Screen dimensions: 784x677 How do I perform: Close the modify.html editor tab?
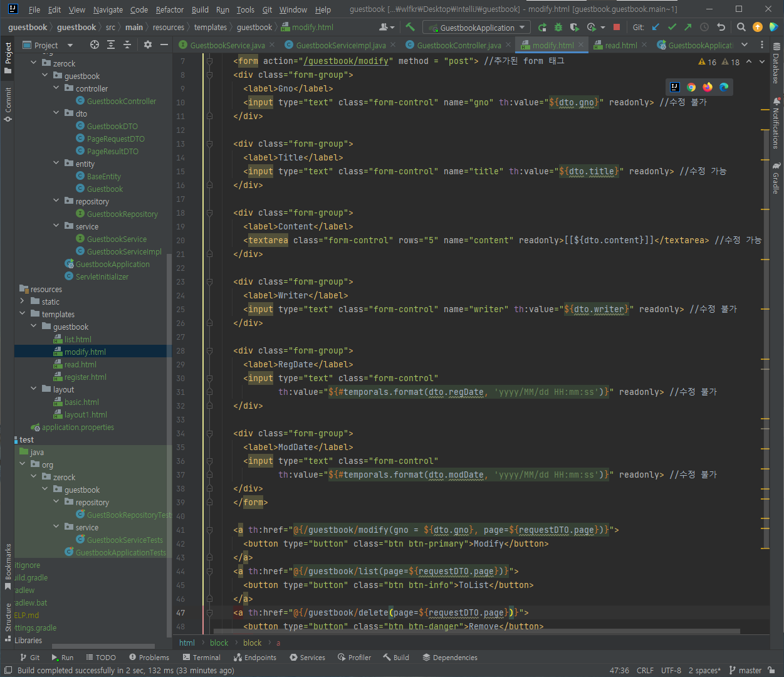coord(581,45)
